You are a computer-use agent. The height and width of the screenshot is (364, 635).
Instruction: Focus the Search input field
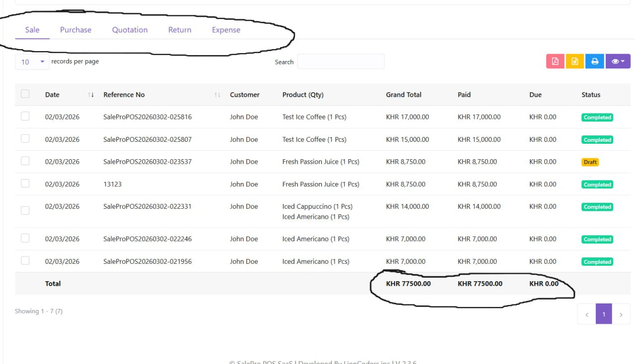click(340, 61)
